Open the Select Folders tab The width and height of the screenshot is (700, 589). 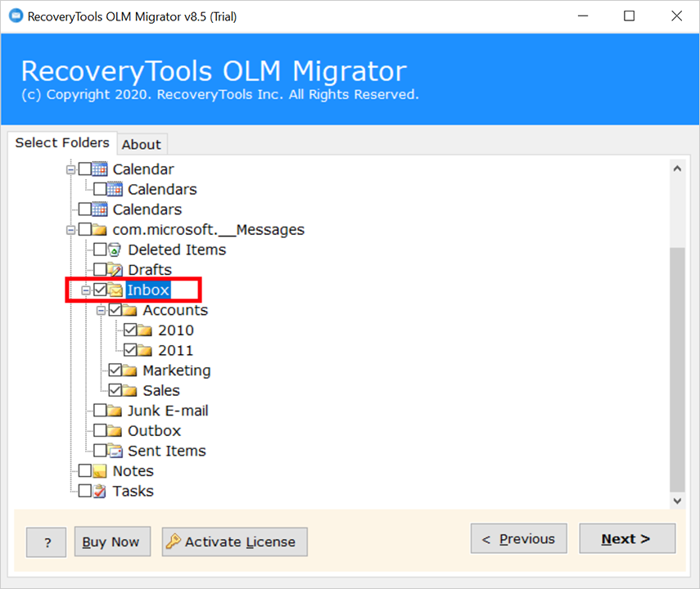pyautogui.click(x=62, y=143)
